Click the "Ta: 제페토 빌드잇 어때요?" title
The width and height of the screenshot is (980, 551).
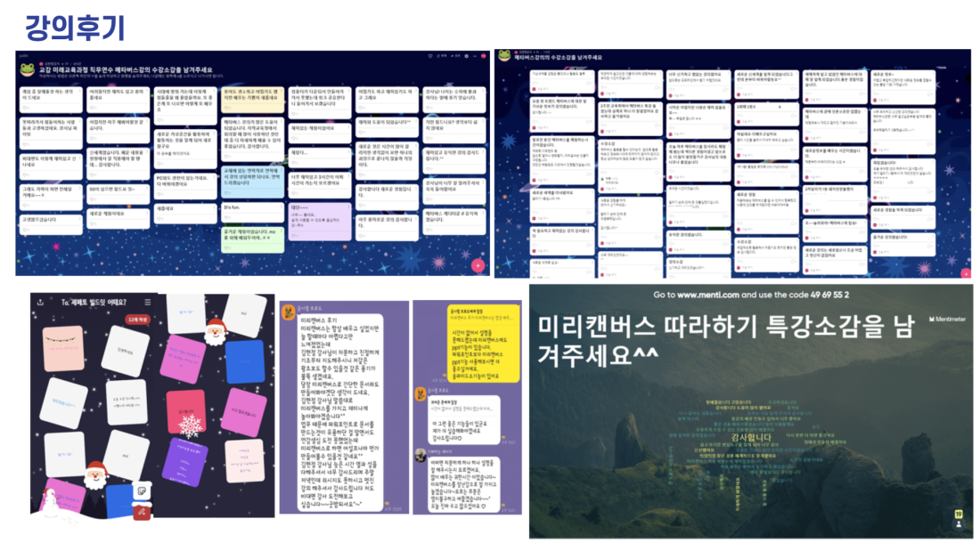(x=94, y=303)
